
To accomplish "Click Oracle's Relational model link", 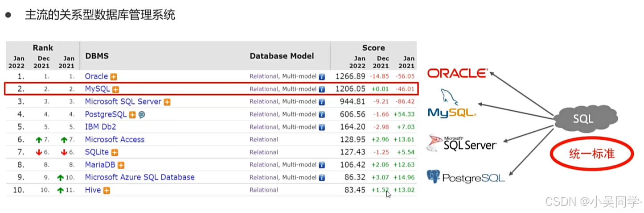I will [263, 76].
